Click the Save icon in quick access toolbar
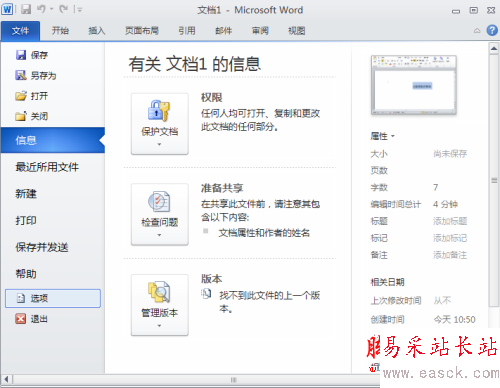The width and height of the screenshot is (500, 388). 26,9
